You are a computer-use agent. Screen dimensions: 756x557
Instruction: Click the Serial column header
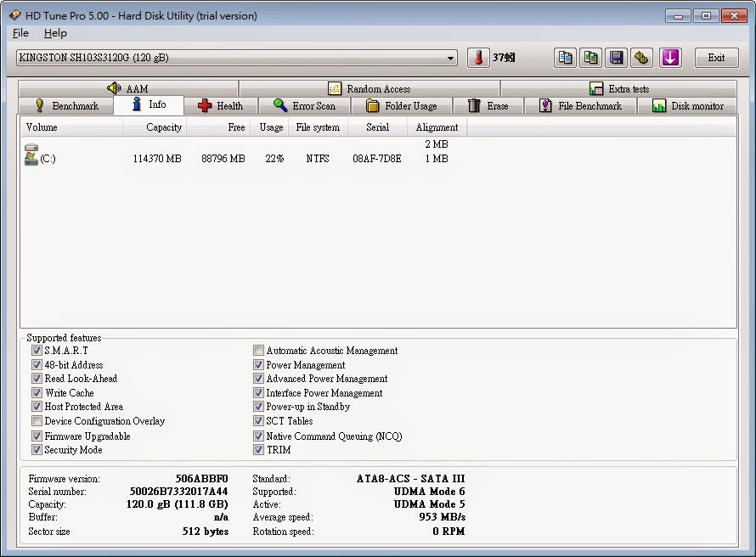click(377, 127)
